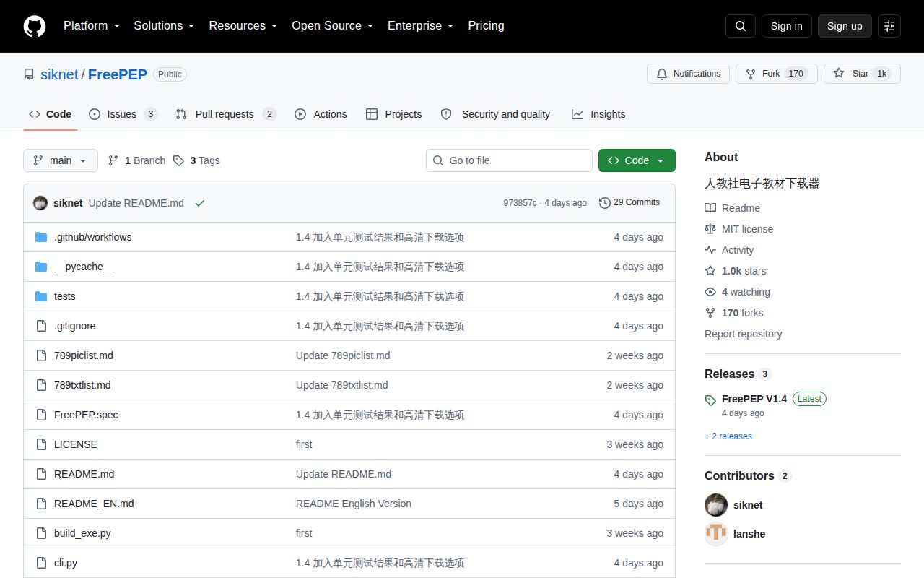924x578 pixels.
Task: Switch to the Insights tab
Action: [x=598, y=114]
